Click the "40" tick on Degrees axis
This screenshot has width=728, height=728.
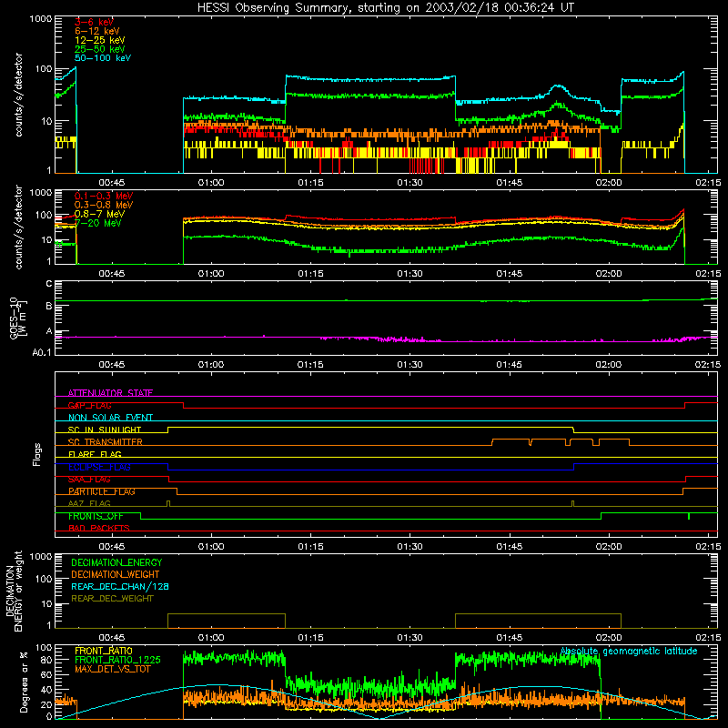tap(47, 690)
